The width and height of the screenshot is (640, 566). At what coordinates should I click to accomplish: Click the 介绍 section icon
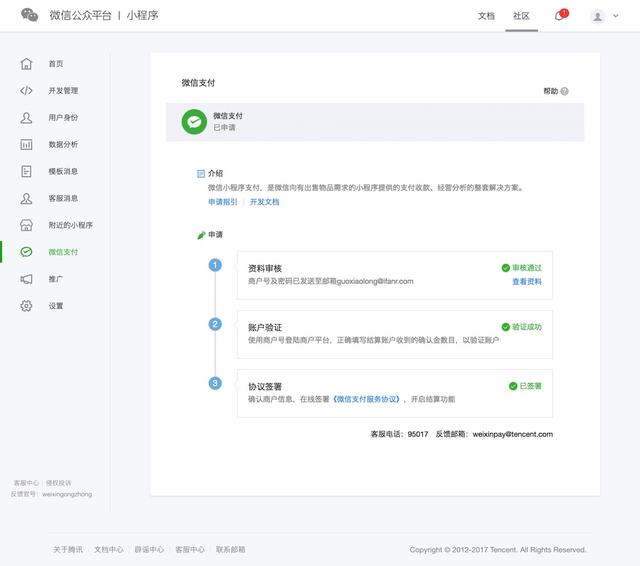coord(201,174)
